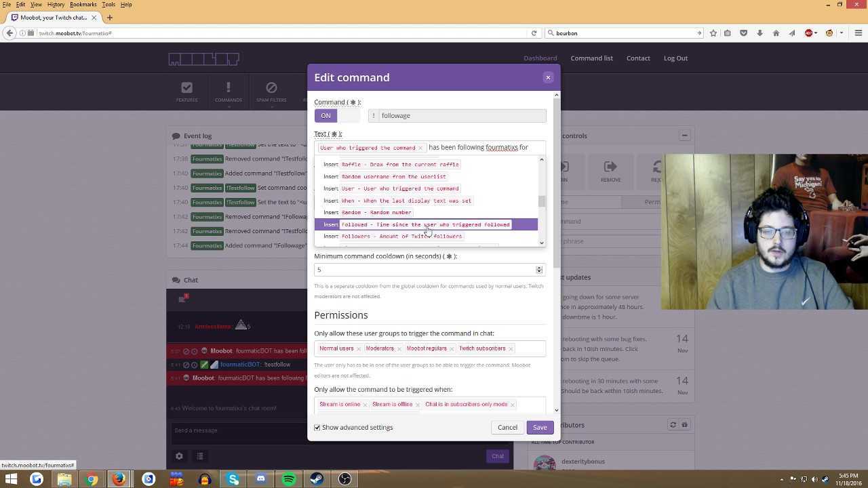Toggle the command ON/OFF switch
This screenshot has width=868, height=488.
[337, 116]
